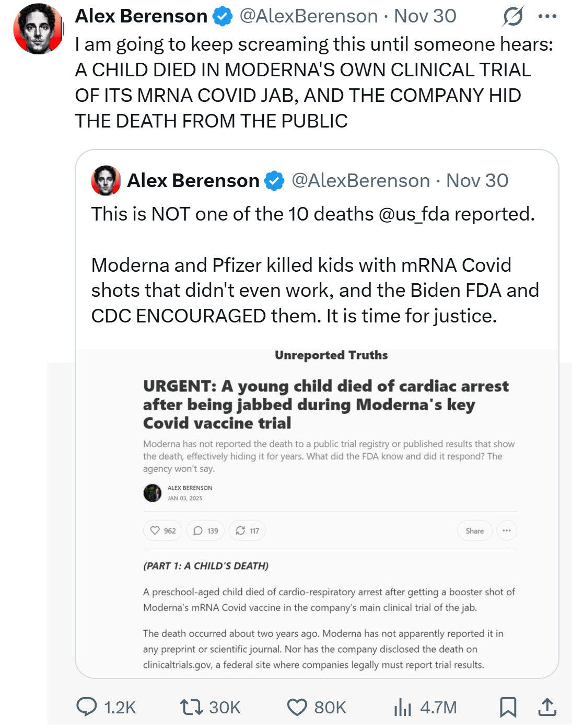This screenshot has height=728, width=572.
Task: Click the Unreported Truths publication title
Action: pos(331,355)
